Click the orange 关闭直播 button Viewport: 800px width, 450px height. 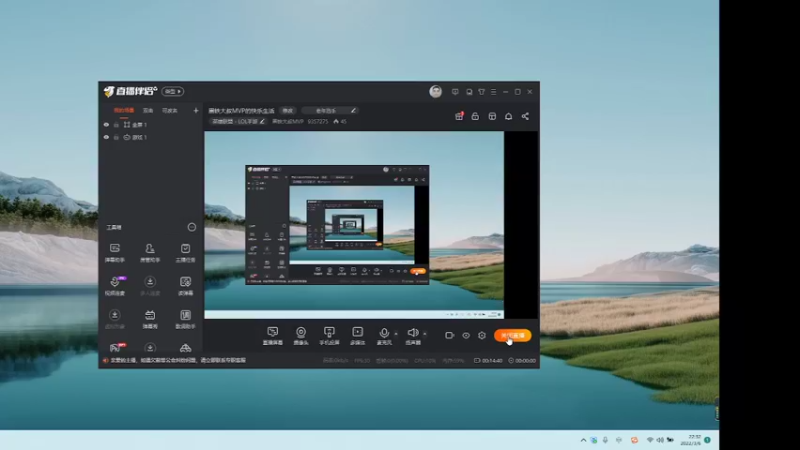(513, 335)
